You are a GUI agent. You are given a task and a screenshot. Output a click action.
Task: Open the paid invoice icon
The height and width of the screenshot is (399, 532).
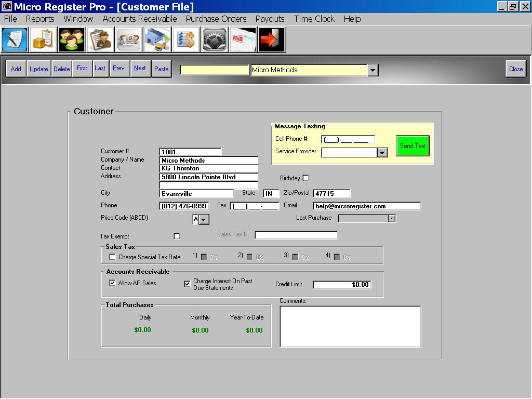pyautogui.click(x=243, y=39)
